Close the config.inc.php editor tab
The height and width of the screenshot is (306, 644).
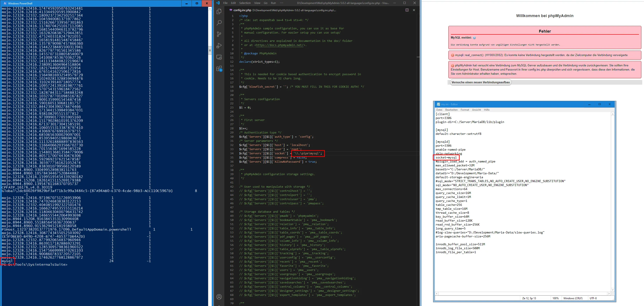pos(414,10)
